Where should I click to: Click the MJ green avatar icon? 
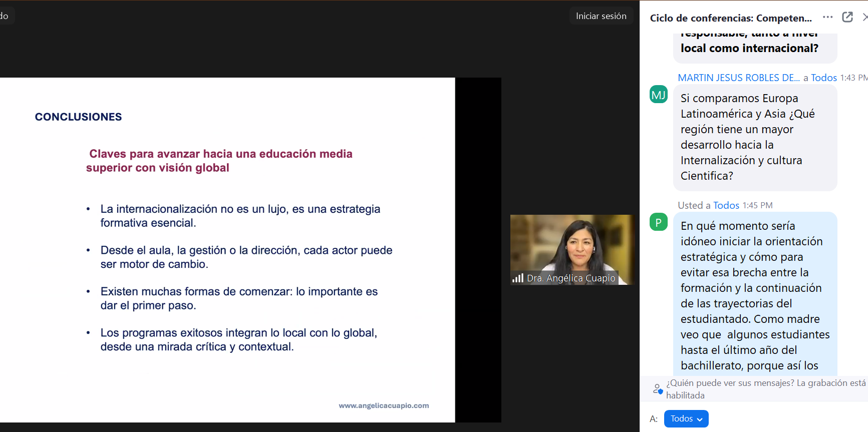[658, 95]
